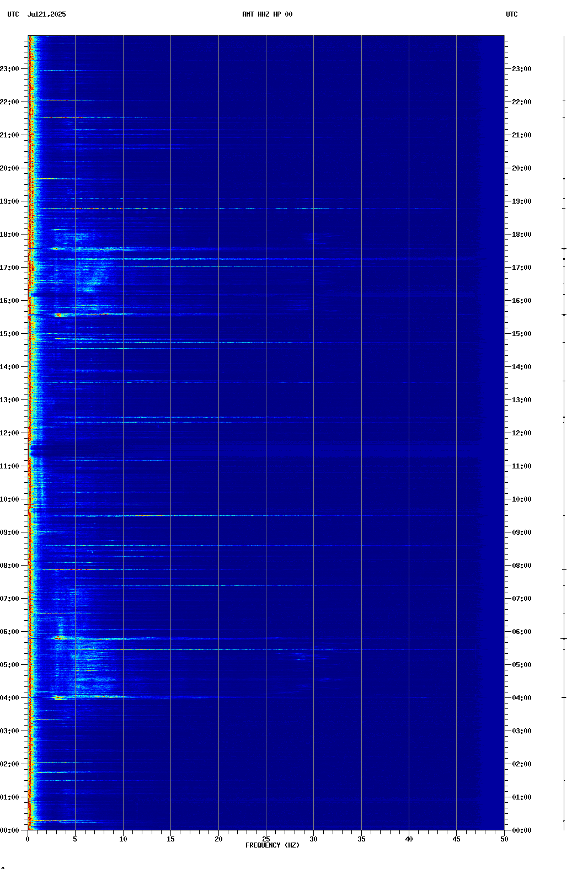Click '08:00' on the right time axis
Image resolution: width=588 pixels, height=874 pixels.
(x=522, y=566)
